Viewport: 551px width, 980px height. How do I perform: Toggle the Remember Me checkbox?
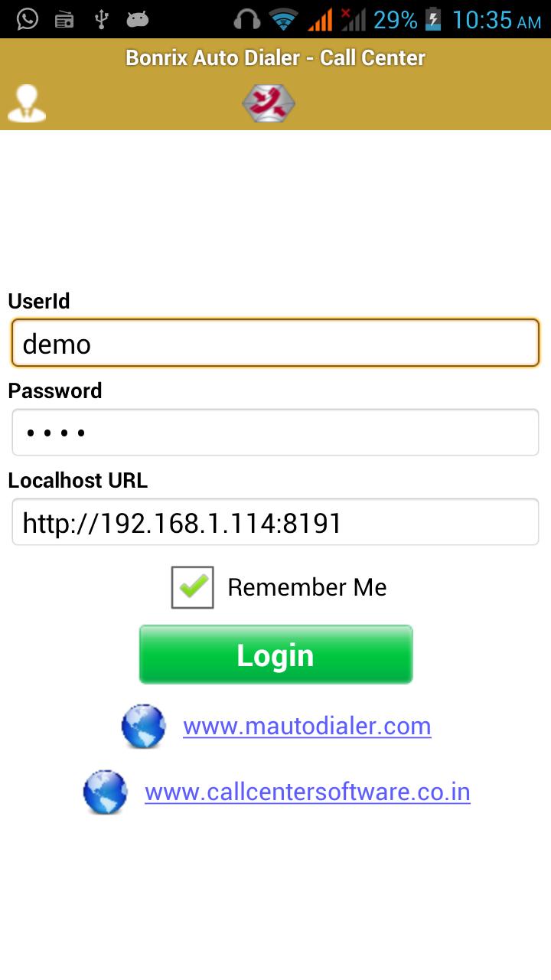(192, 587)
